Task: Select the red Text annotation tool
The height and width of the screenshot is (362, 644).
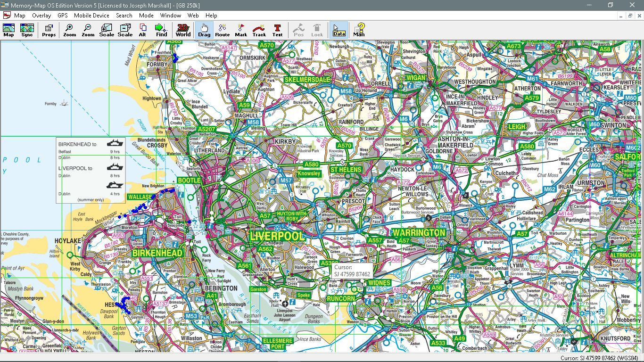Action: pos(278,30)
